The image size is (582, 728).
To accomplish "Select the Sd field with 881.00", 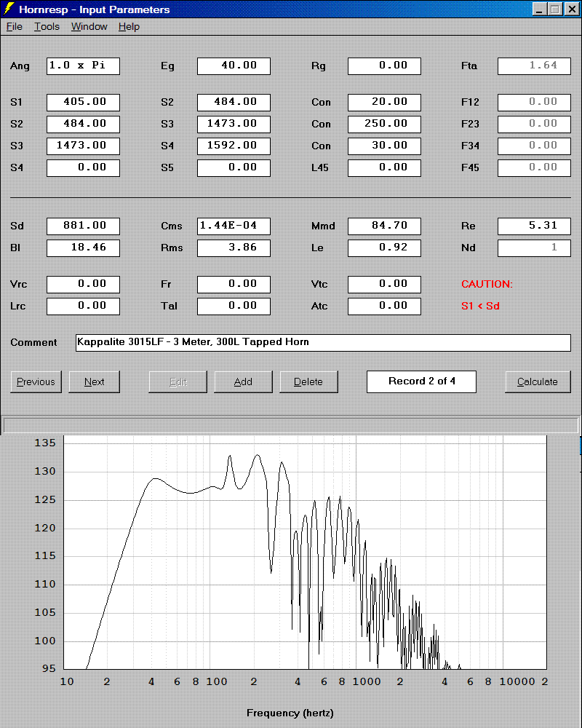I will (x=83, y=226).
